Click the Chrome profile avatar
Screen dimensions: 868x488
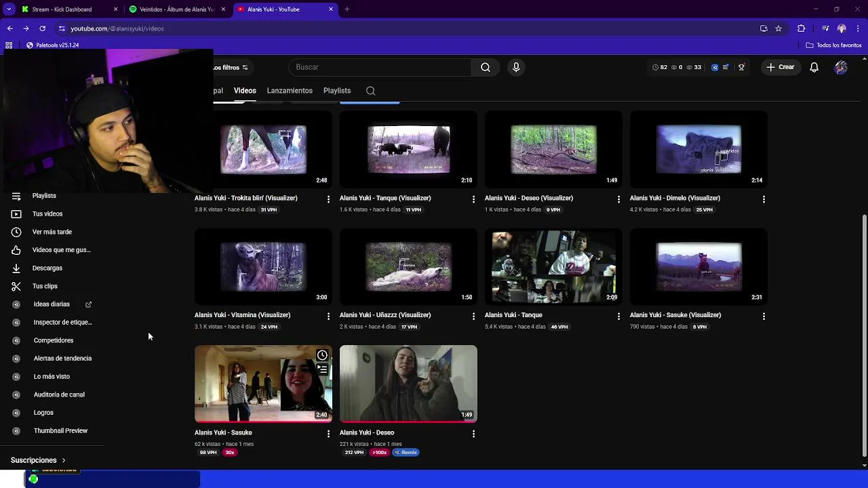842,28
